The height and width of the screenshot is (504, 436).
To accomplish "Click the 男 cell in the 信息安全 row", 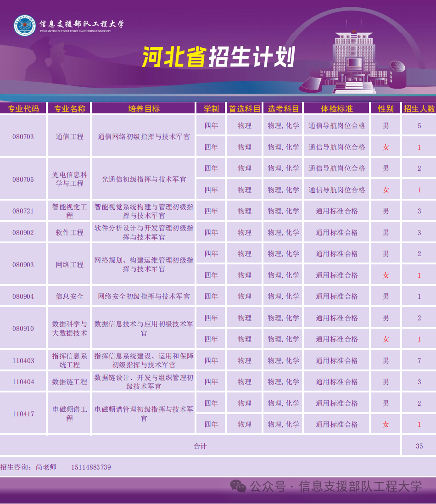I will click(386, 297).
